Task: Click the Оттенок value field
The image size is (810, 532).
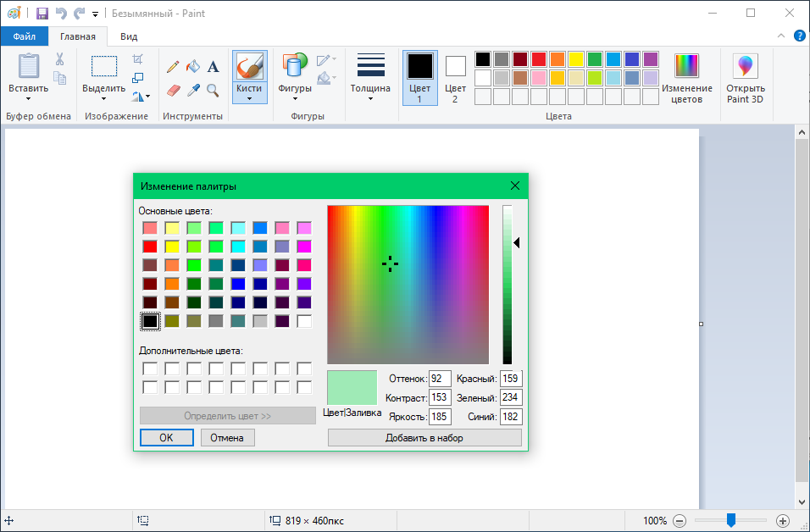Action: (x=440, y=379)
